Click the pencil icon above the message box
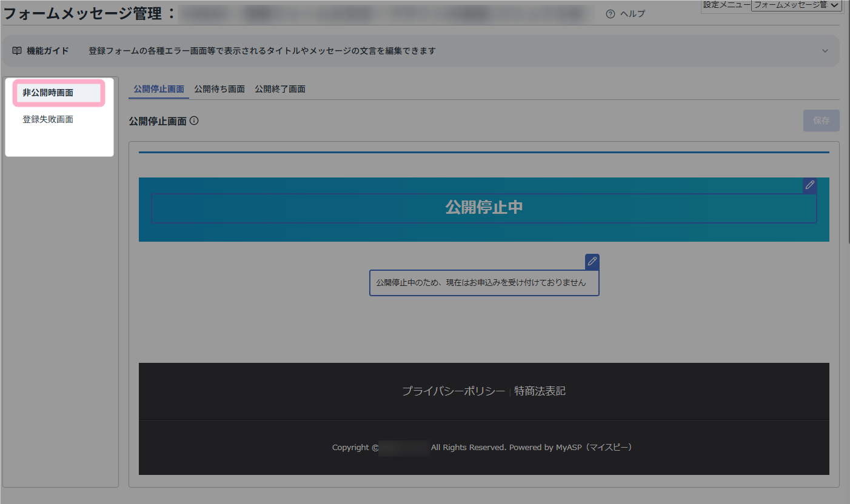The height and width of the screenshot is (504, 850). pos(592,262)
